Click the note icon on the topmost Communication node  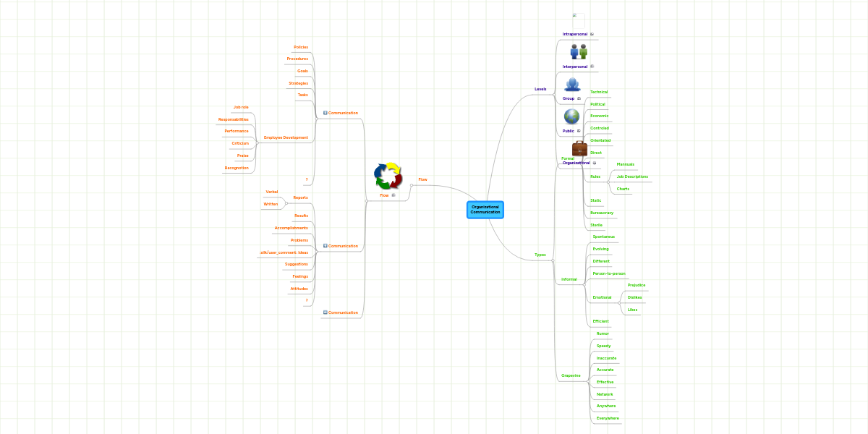point(325,113)
